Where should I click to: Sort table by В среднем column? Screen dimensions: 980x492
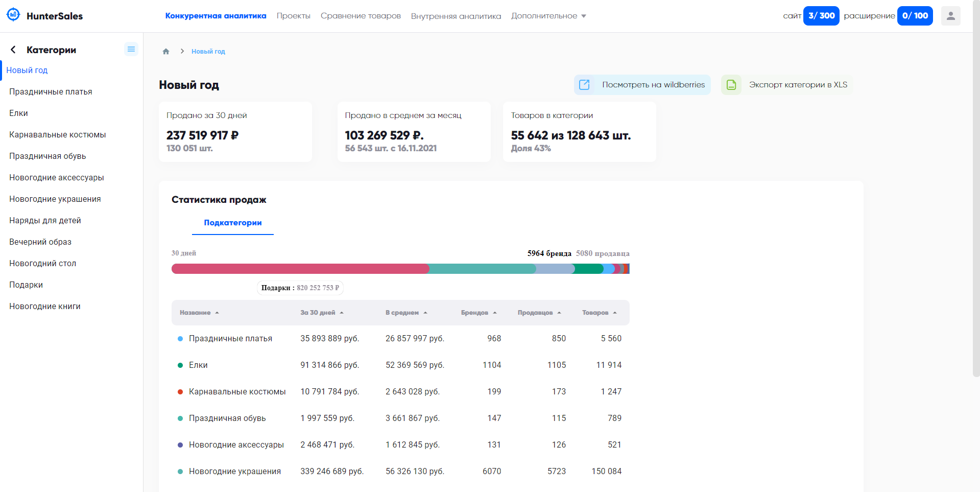point(406,313)
